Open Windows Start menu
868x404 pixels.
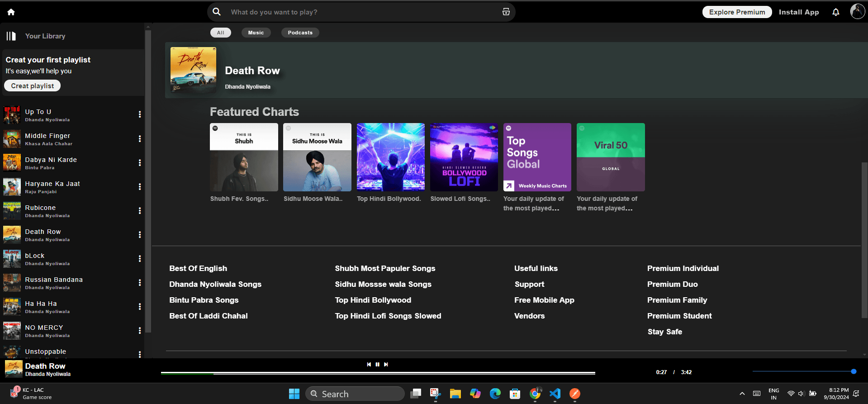tap(294, 394)
